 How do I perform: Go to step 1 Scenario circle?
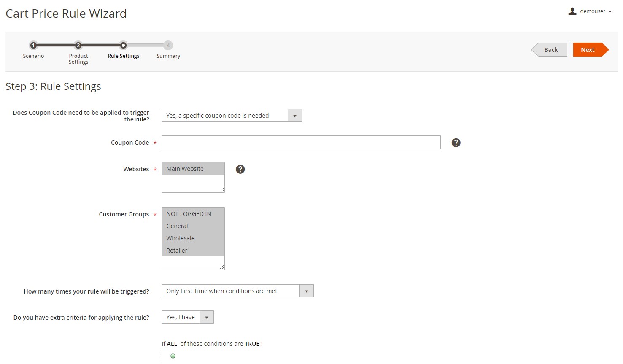(33, 46)
